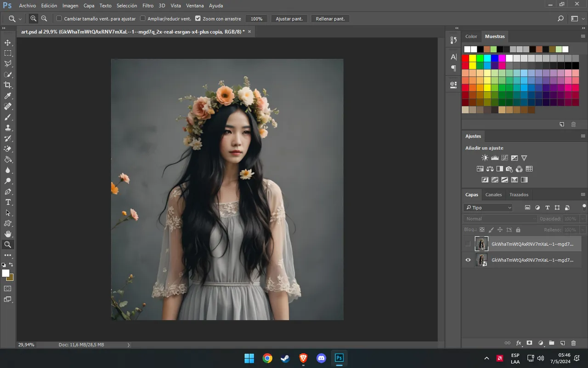Open the Relleno value dropdown arrow
Image resolution: width=588 pixels, height=368 pixels.
click(x=583, y=230)
